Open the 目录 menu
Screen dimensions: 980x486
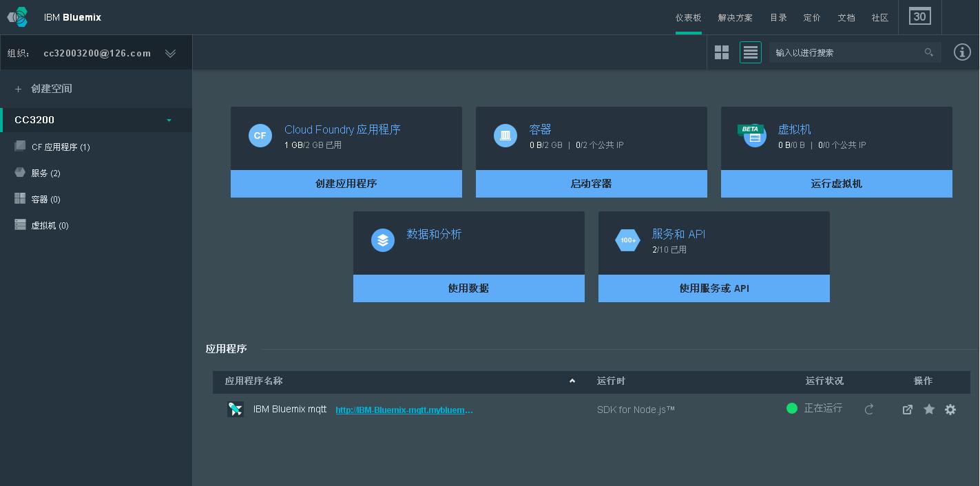(778, 18)
